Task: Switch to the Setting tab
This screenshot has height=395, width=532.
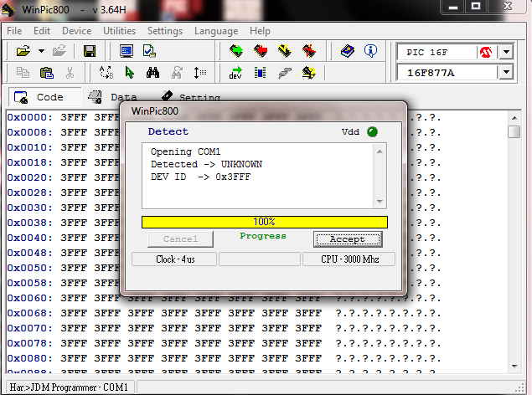Action: [x=191, y=96]
